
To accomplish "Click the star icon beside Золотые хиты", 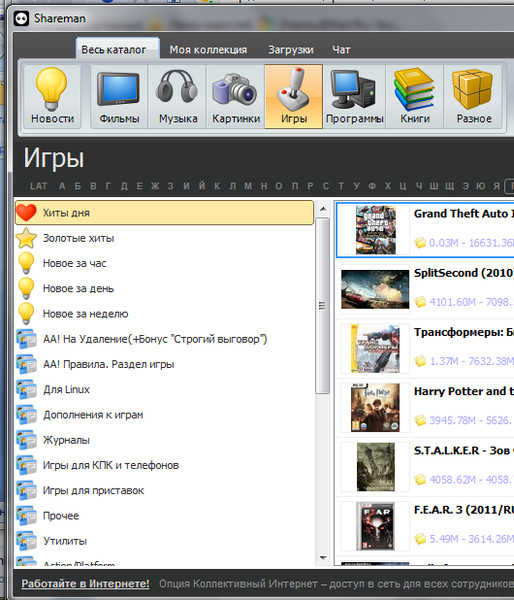I will point(26,238).
